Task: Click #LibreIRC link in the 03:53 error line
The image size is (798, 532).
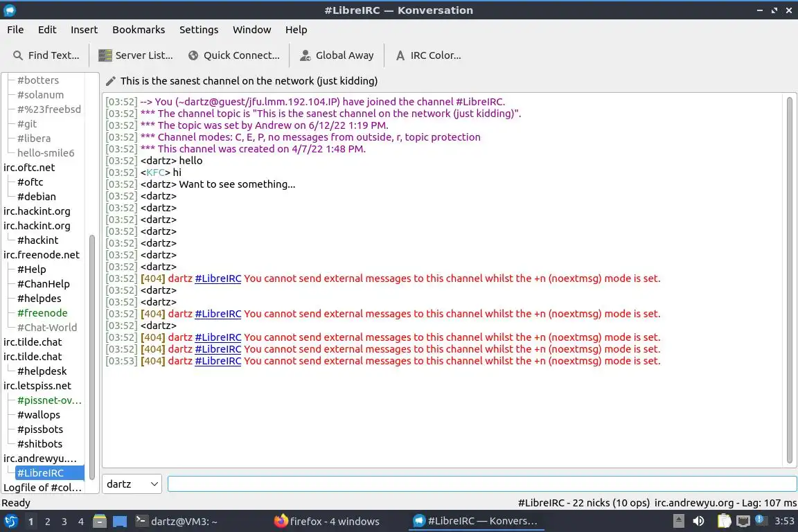Action: coord(218,361)
